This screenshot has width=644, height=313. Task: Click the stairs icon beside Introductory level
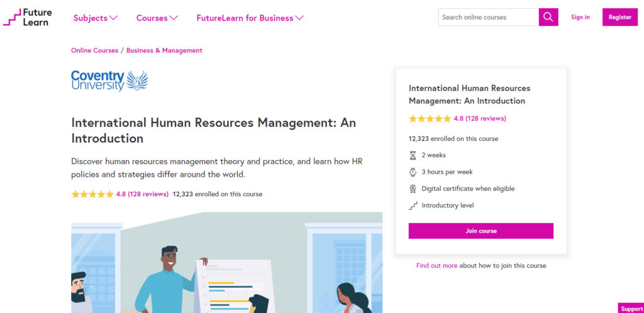click(x=413, y=206)
